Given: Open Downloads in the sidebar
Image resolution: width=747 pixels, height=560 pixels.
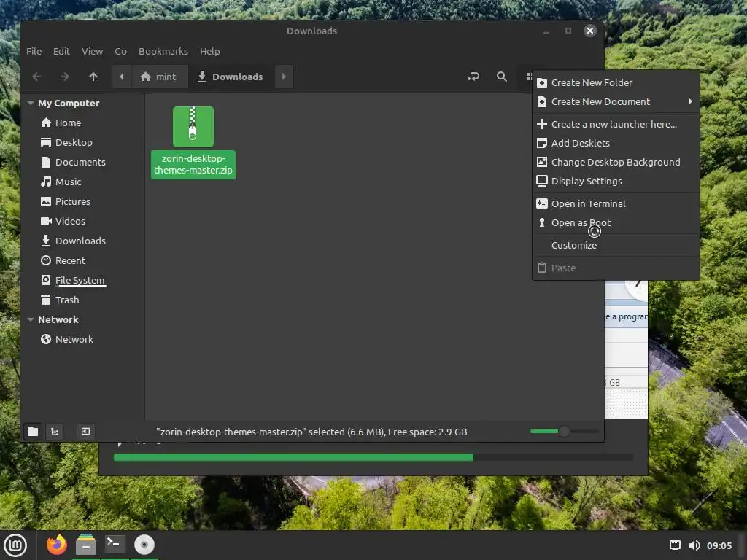Looking at the screenshot, I should point(80,241).
